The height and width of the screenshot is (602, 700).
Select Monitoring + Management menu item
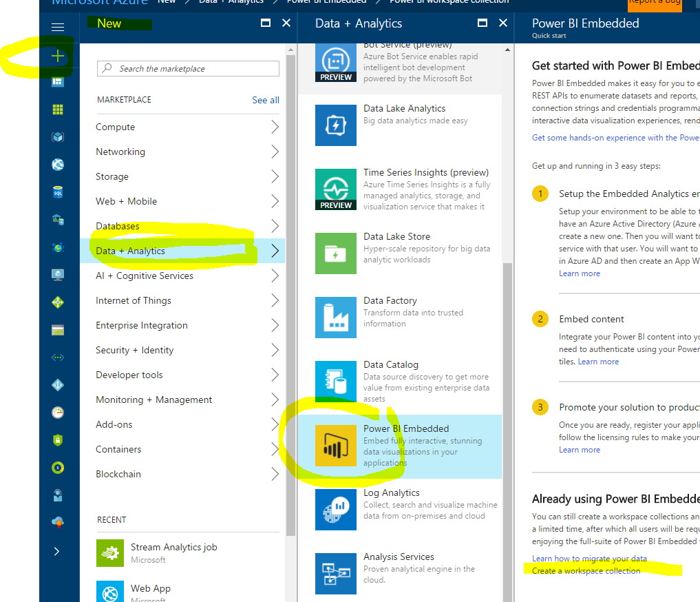(x=182, y=399)
